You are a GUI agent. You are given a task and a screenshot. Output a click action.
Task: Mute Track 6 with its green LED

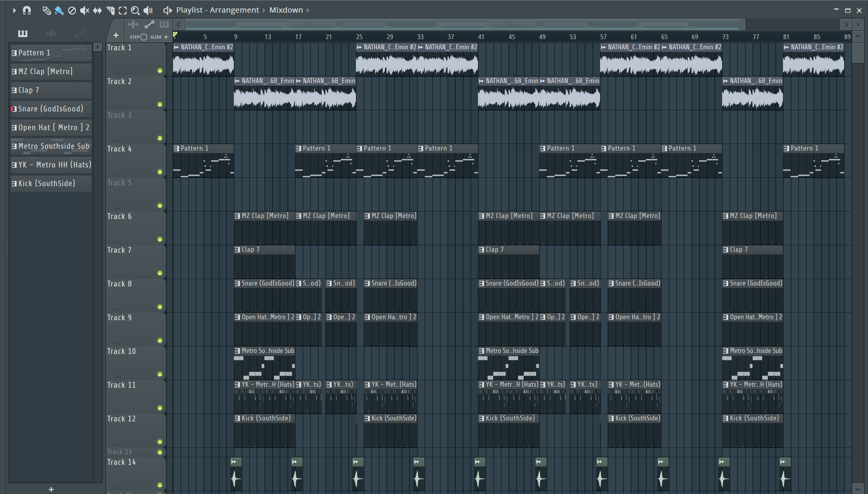[x=159, y=239]
